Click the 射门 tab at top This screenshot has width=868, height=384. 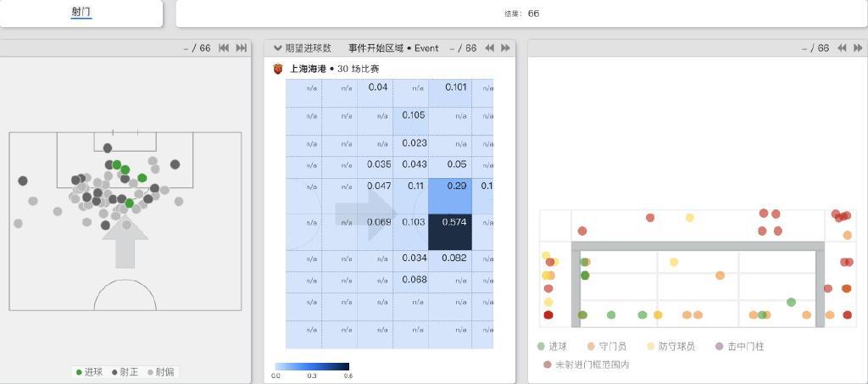[81, 13]
